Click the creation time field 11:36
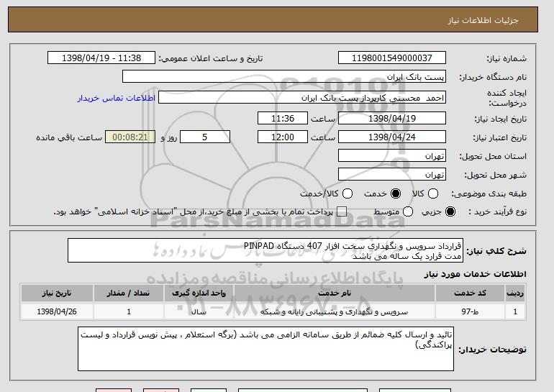 tap(283, 118)
